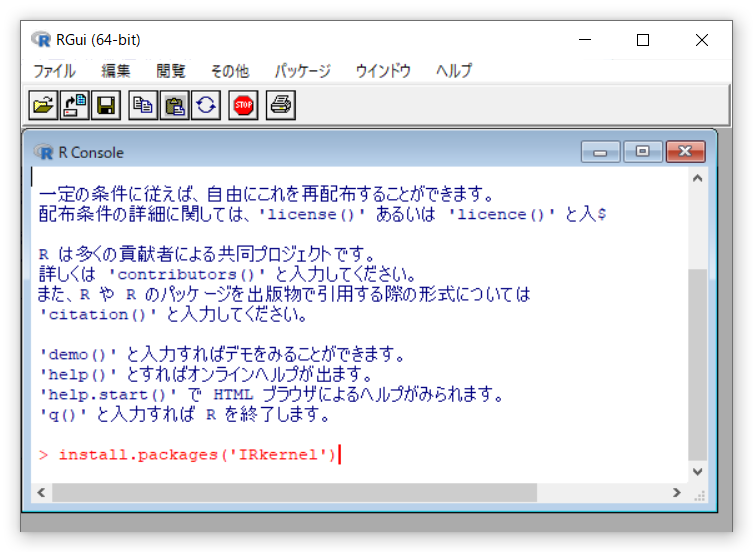Maximize the R Console subwindow

pos(642,152)
